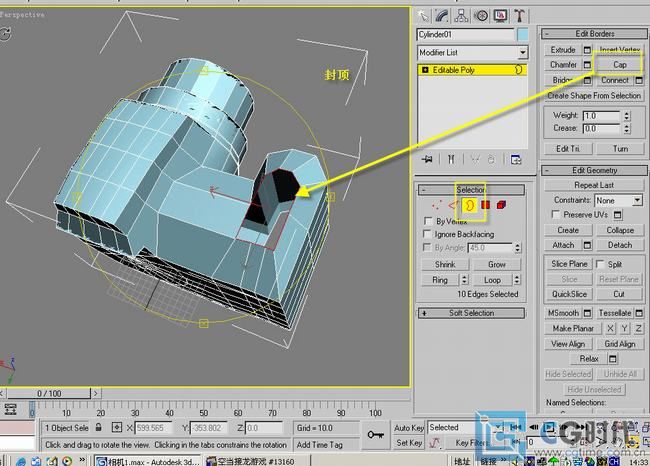
Task: Toggle Auto Key animation mode
Action: click(408, 428)
